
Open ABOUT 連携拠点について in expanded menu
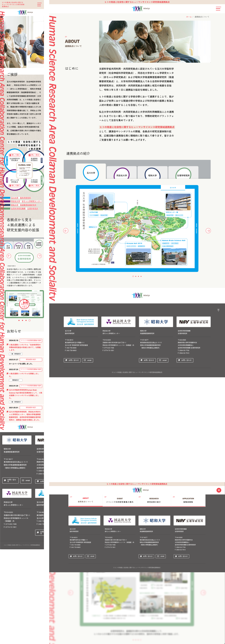[x=85, y=500]
